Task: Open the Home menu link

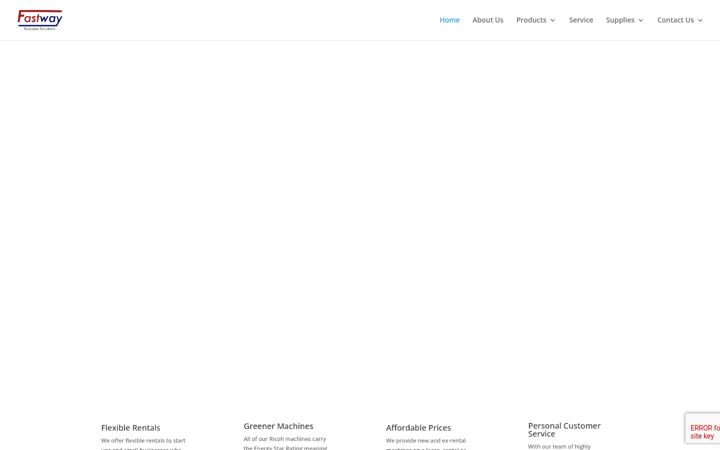Action: 449,20
